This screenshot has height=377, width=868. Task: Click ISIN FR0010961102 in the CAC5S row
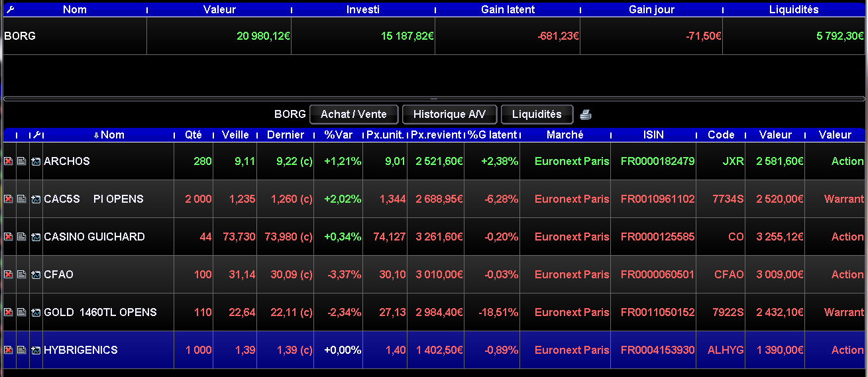[657, 199]
